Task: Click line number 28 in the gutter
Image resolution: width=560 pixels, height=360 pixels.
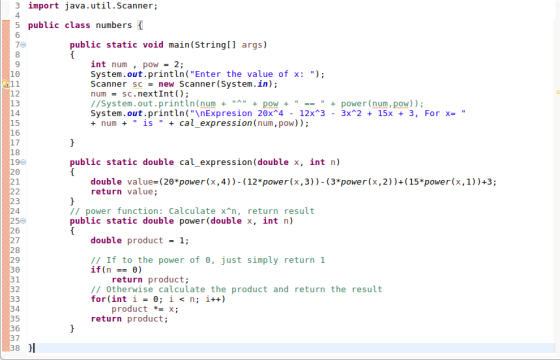Action: pos(15,250)
